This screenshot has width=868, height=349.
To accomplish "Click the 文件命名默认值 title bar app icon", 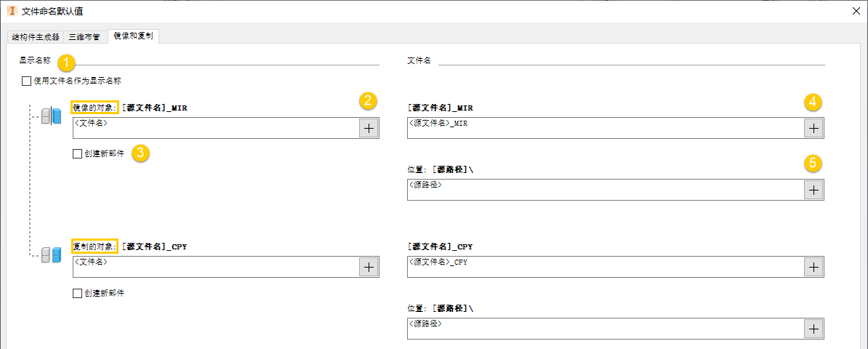I will click(x=11, y=11).
